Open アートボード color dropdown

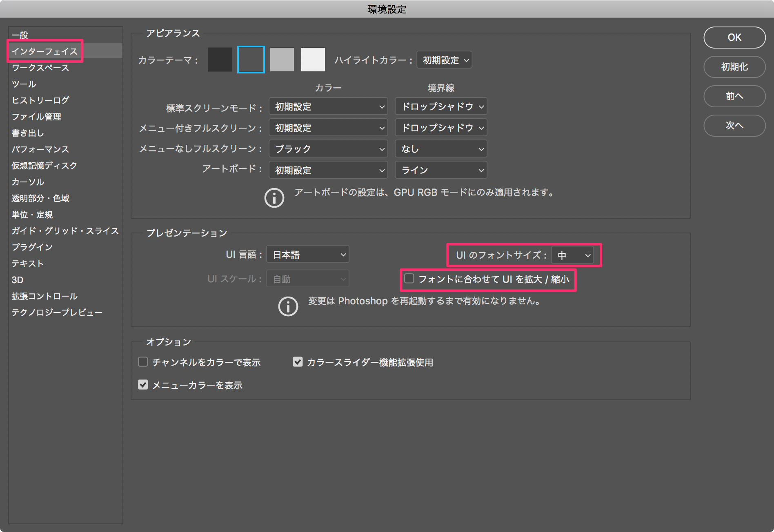(x=328, y=170)
